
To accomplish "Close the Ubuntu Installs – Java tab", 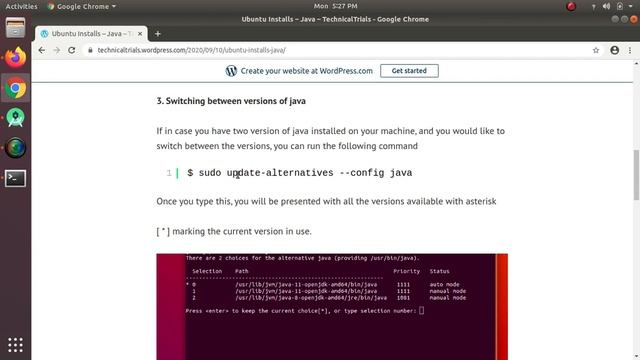I will click(x=140, y=34).
